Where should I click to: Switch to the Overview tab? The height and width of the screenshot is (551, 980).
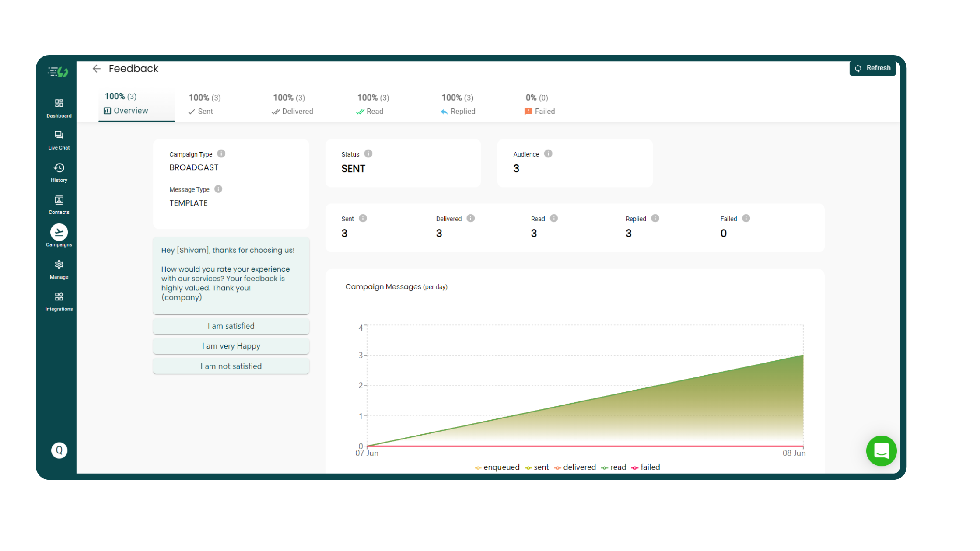[136, 104]
